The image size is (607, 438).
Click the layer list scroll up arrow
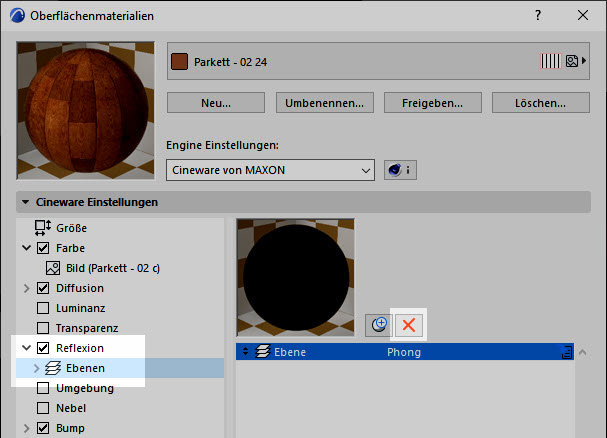pos(582,352)
